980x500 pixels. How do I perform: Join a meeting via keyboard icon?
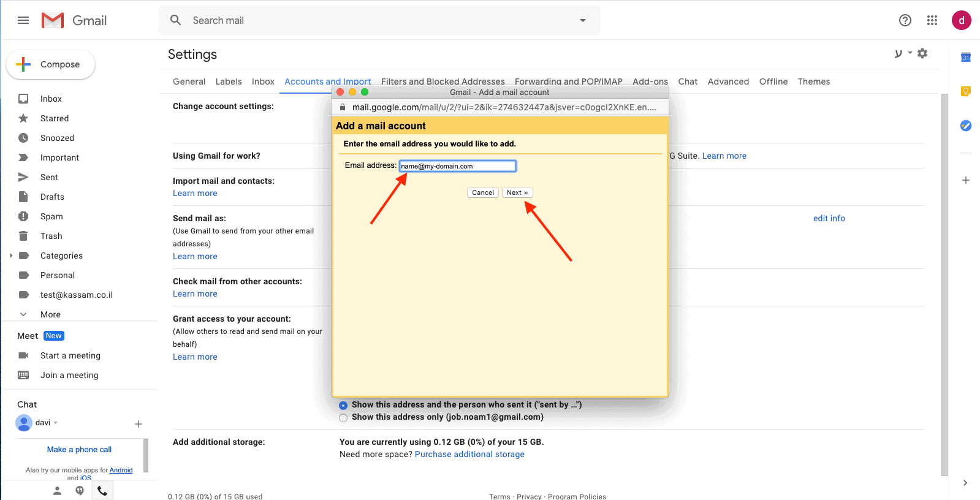23,375
